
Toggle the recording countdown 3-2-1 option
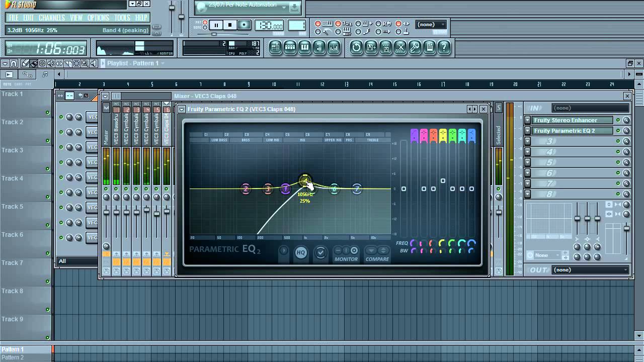click(338, 24)
